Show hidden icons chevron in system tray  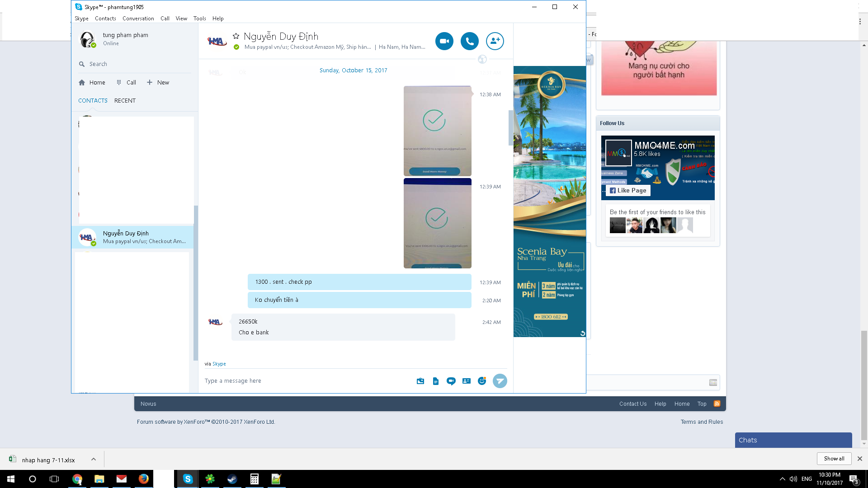pyautogui.click(x=782, y=479)
